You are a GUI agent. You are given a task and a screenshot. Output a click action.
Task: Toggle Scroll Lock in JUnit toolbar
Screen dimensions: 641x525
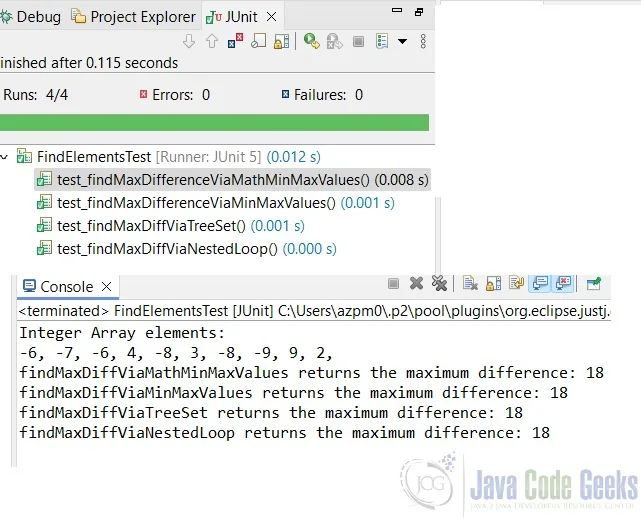pos(282,41)
